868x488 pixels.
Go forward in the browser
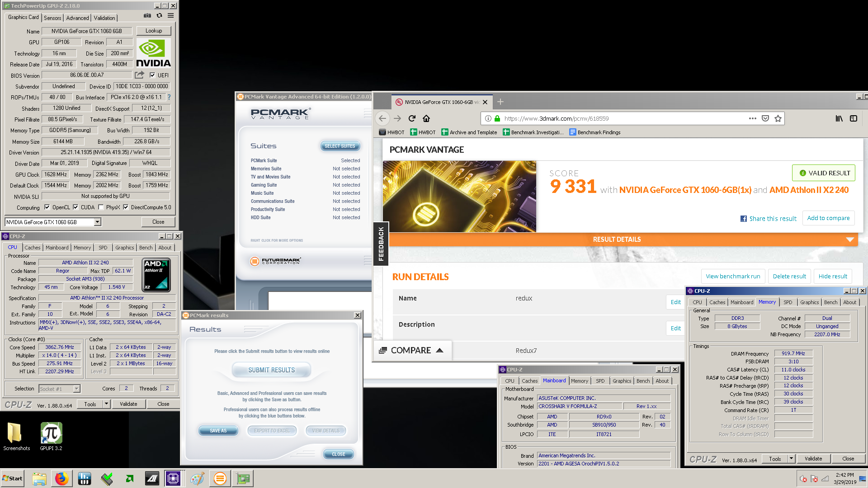(x=397, y=118)
